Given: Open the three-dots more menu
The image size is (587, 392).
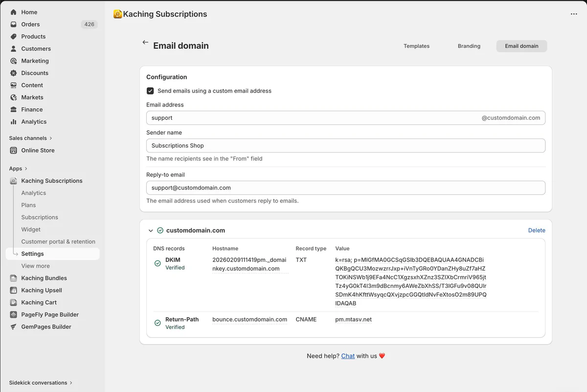Looking at the screenshot, I should 574,14.
